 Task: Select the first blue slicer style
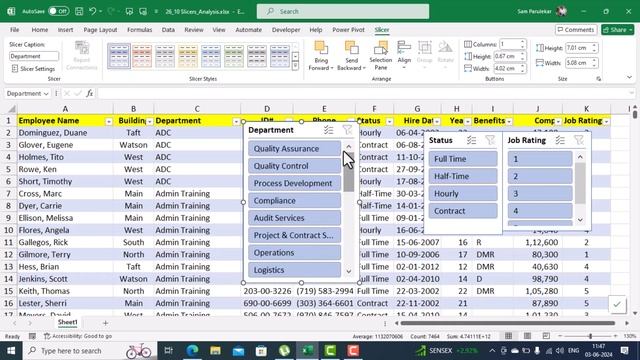coord(119,56)
